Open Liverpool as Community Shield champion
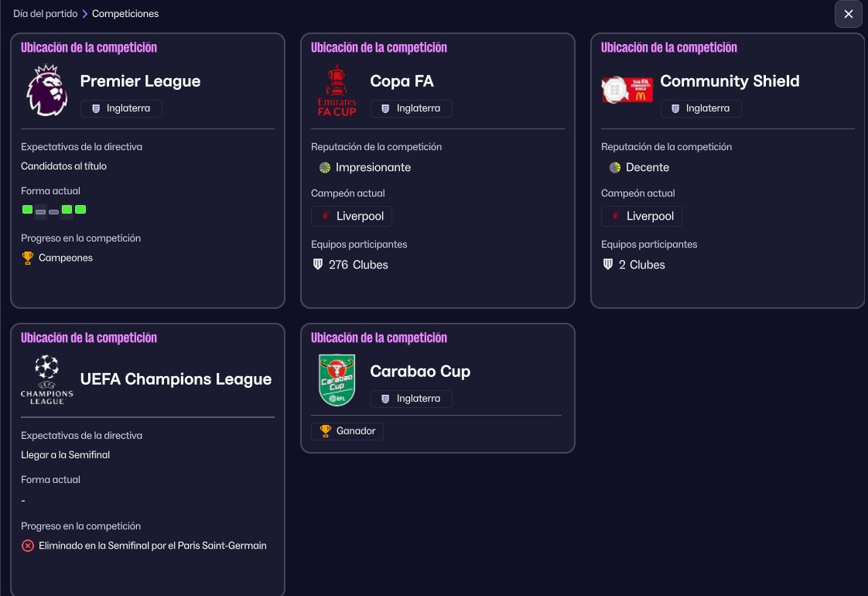 (642, 216)
